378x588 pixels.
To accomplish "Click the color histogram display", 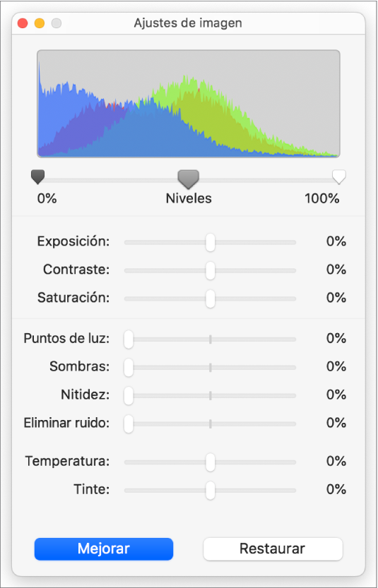I will [189, 104].
